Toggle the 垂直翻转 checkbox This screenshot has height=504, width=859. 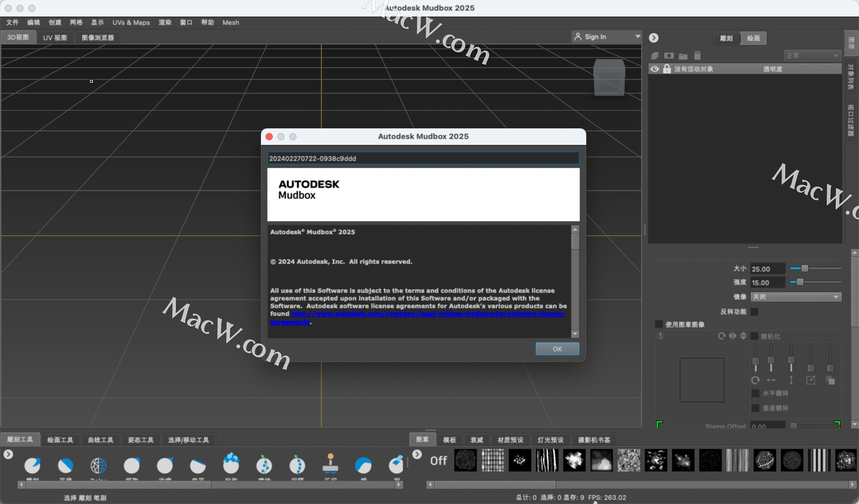pos(755,408)
